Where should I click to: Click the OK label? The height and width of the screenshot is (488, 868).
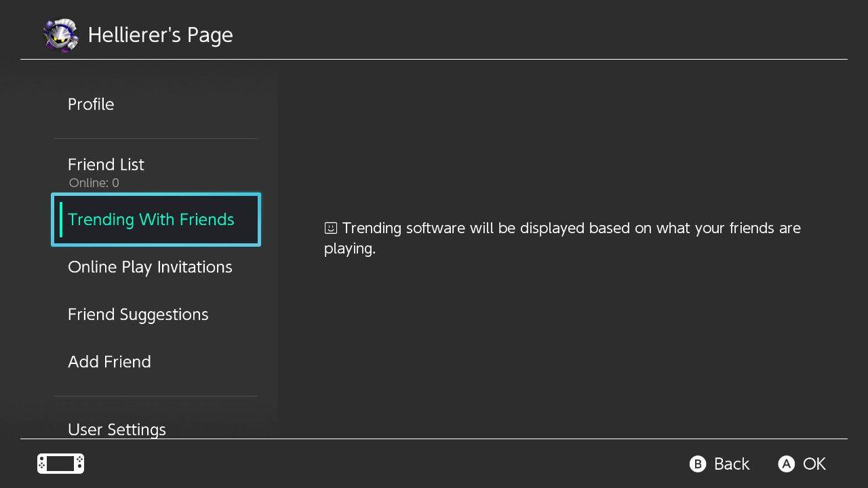pos(814,464)
